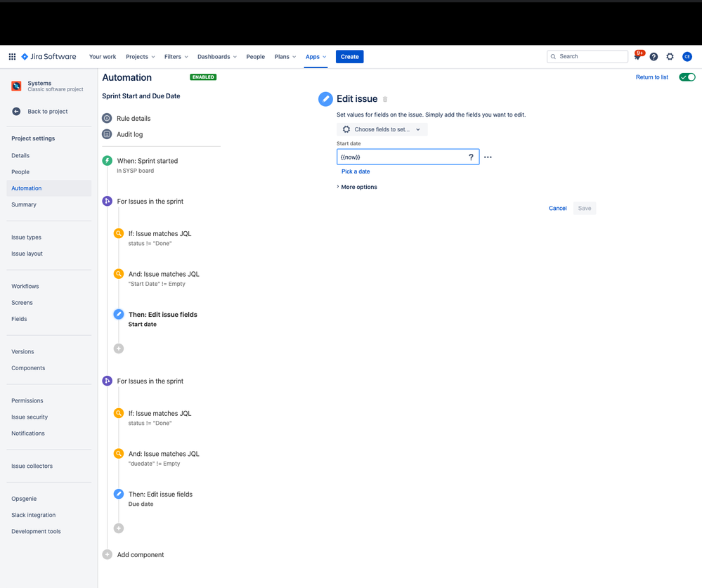Click the "Start Date" != Empty condition icon

119,274
